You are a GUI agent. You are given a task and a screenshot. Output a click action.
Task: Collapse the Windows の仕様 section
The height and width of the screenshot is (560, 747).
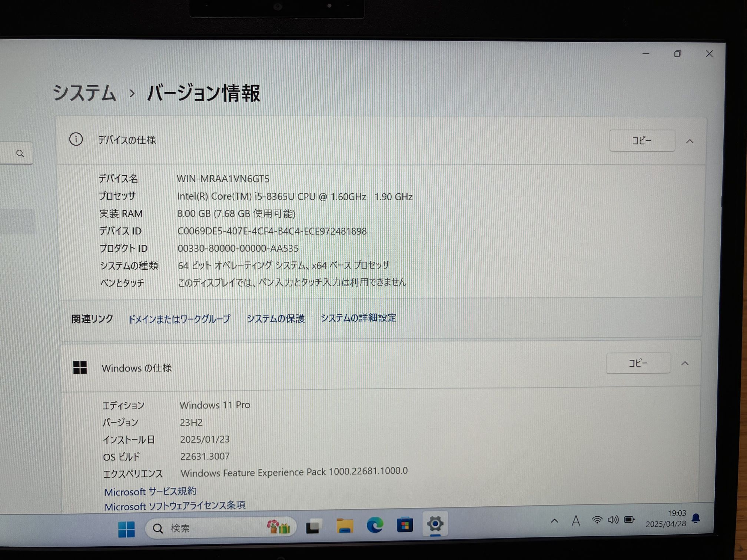tap(685, 363)
